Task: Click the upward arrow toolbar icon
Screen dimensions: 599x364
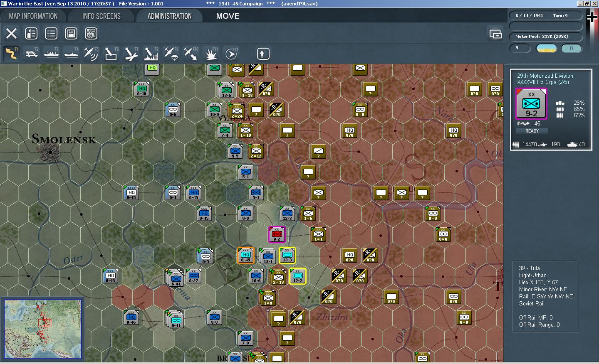Action: tap(262, 54)
